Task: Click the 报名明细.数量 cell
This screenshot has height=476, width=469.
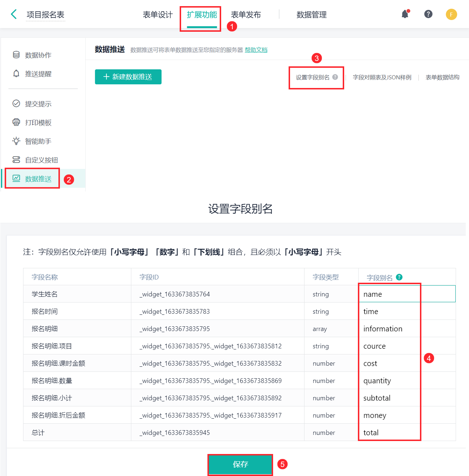Action: click(77, 380)
